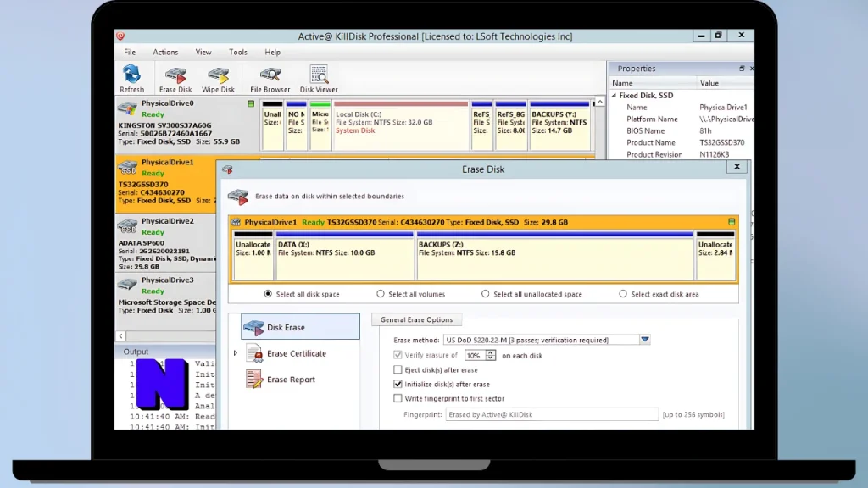Open Erase Certificate settings page
Screen dimensions: 868x488
[296, 353]
